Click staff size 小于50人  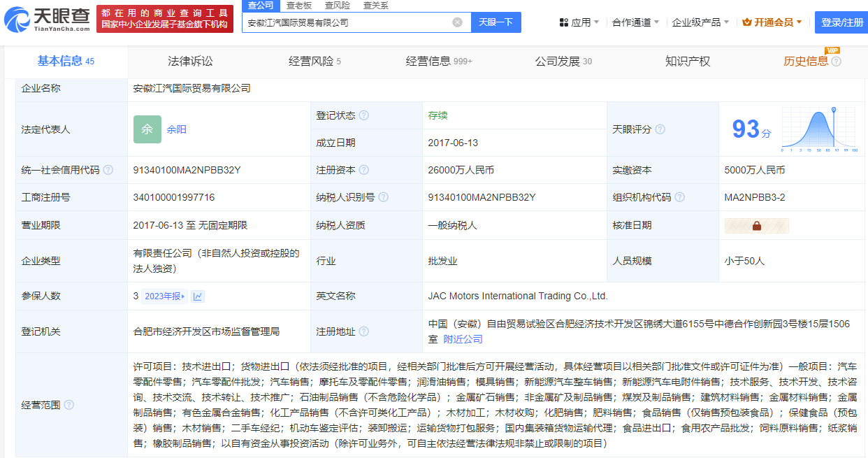pos(745,261)
